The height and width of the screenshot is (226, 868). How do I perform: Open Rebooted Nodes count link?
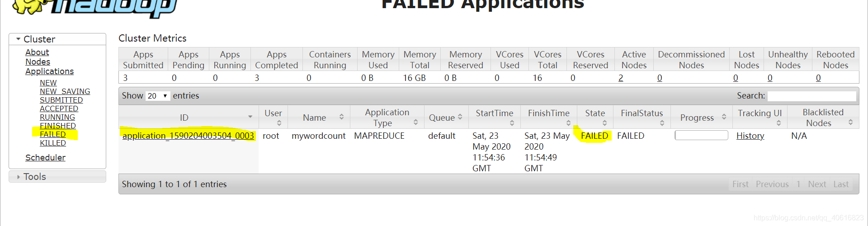[818, 78]
